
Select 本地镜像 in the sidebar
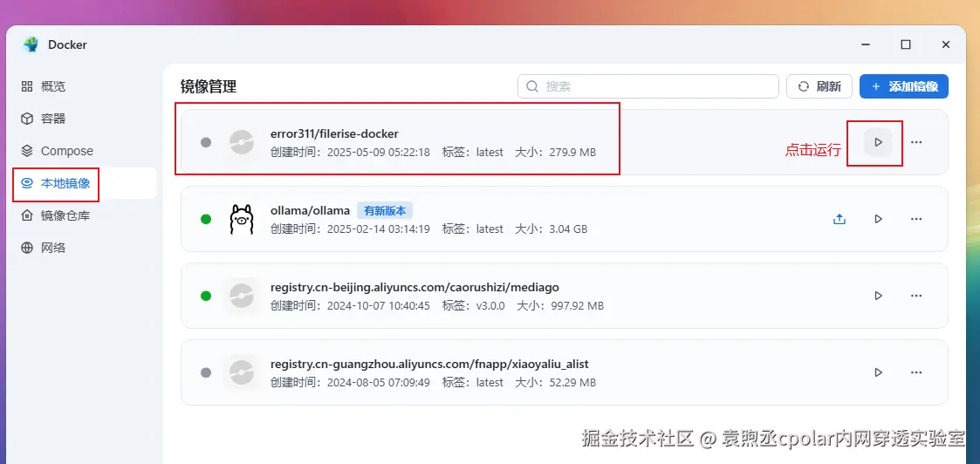[85, 184]
